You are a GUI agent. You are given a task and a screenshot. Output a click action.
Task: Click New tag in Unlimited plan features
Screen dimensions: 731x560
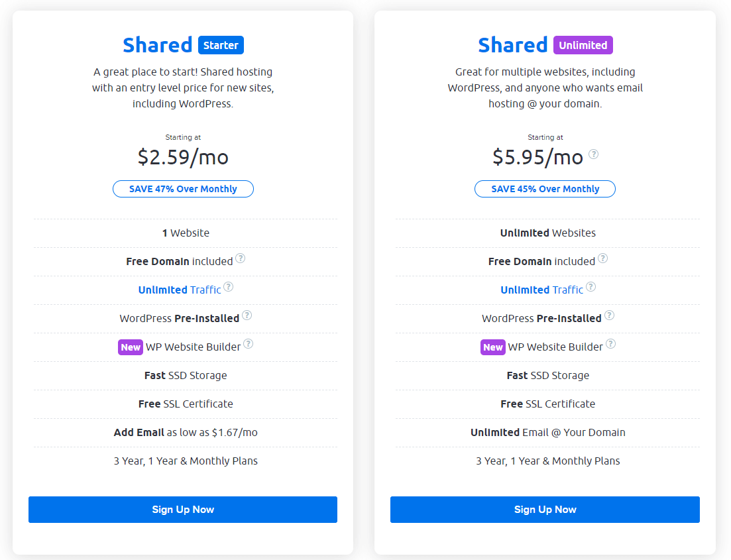[x=493, y=347]
